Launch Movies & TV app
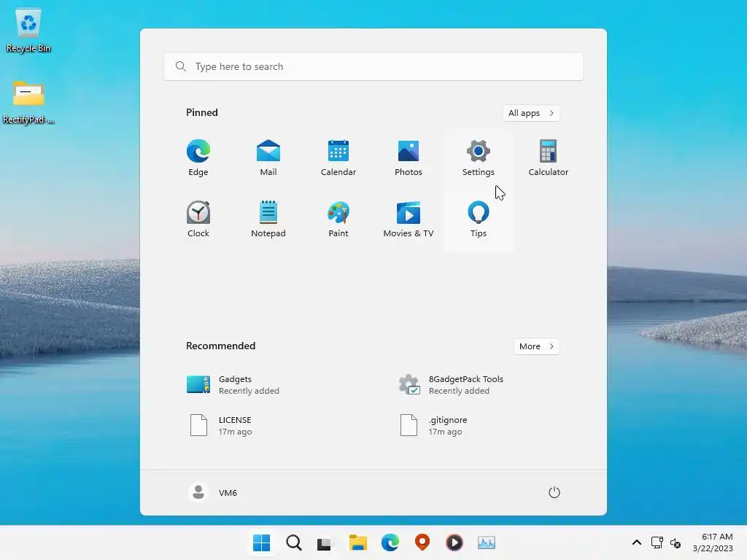This screenshot has height=560, width=747. coord(409,219)
